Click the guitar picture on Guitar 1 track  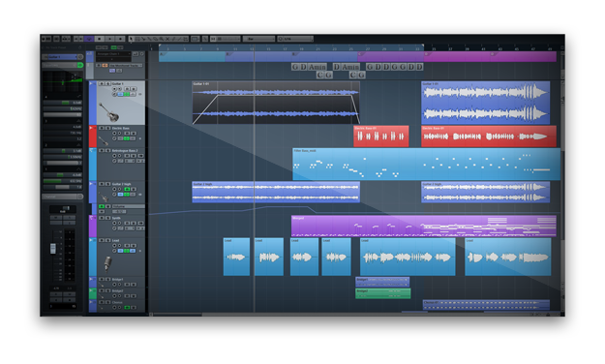click(108, 112)
